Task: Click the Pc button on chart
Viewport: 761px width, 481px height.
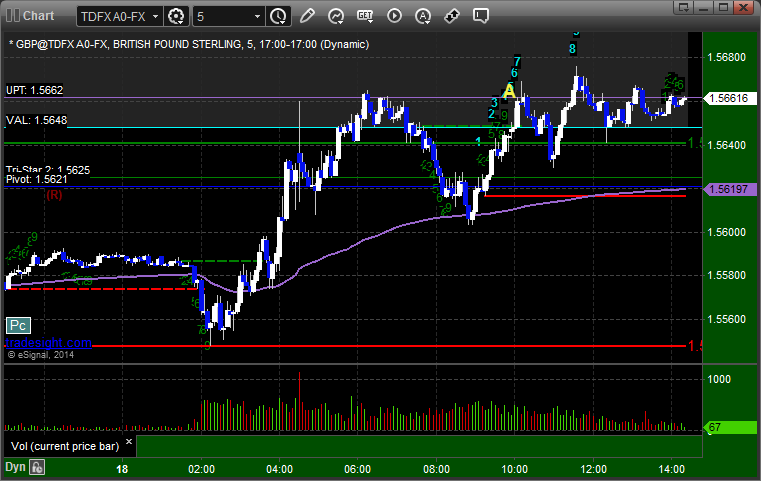Action: (18, 325)
